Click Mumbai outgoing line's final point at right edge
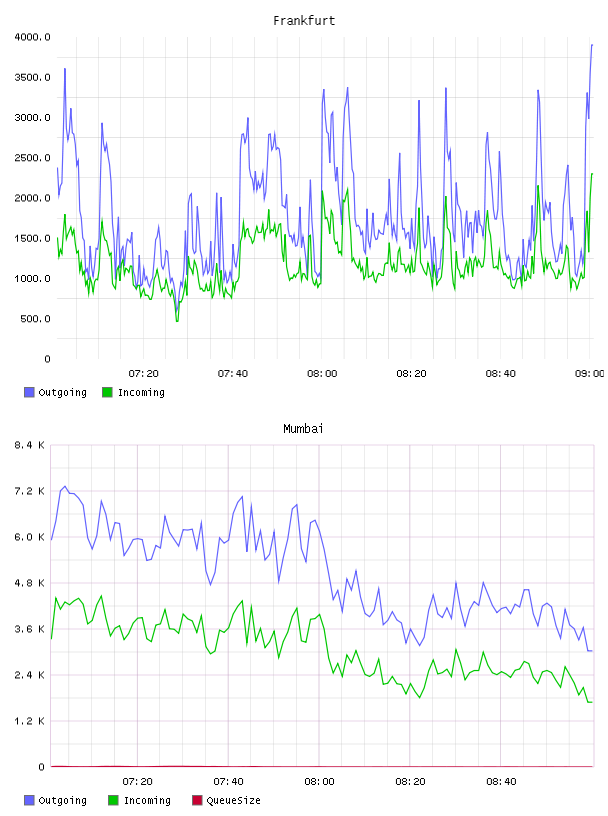This screenshot has width=608, height=816. [x=592, y=651]
